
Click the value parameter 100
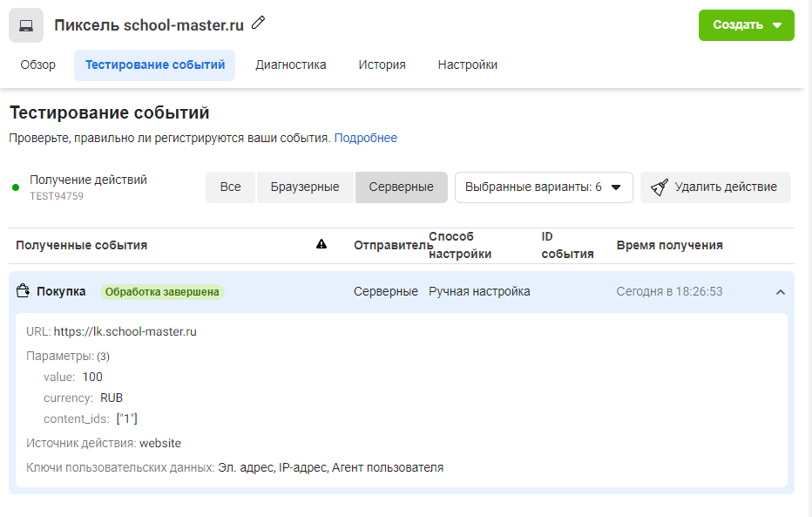(x=92, y=377)
